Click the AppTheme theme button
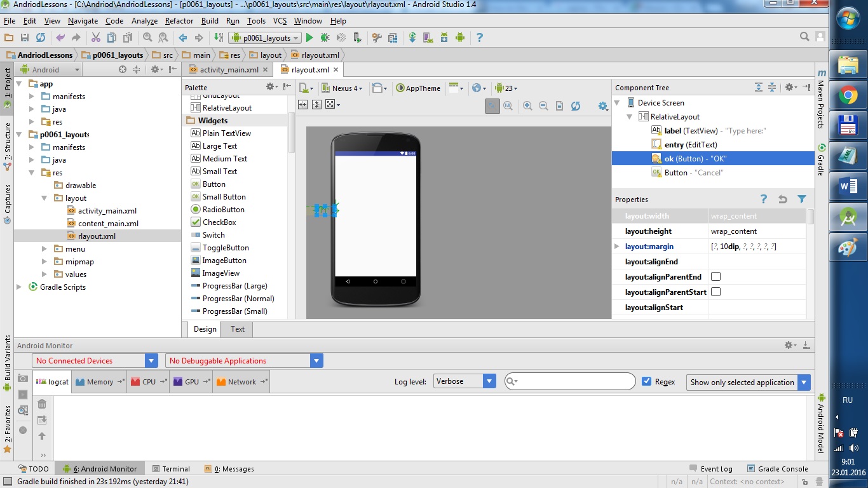868x488 pixels. pos(418,88)
